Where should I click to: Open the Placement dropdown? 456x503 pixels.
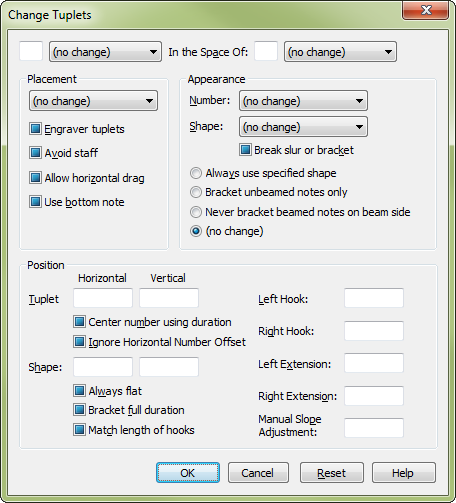[93, 101]
